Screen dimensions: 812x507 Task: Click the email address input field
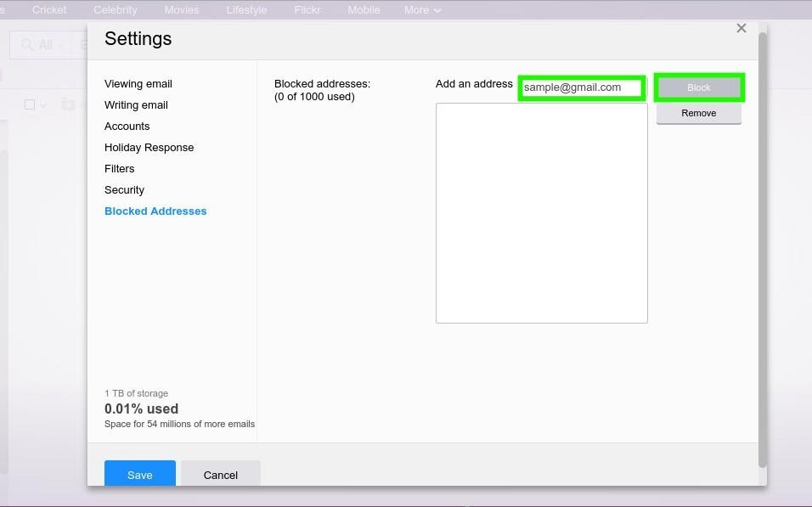[581, 87]
